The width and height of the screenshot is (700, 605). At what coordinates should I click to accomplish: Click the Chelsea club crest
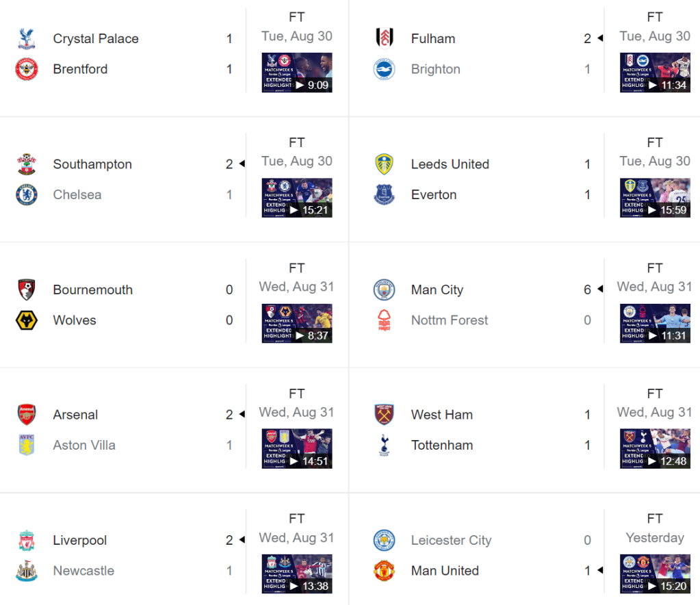tap(27, 195)
